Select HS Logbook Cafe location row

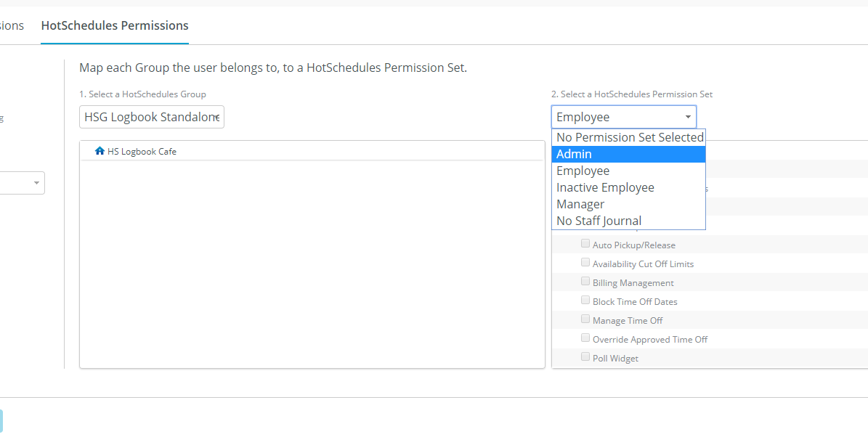[x=312, y=151]
